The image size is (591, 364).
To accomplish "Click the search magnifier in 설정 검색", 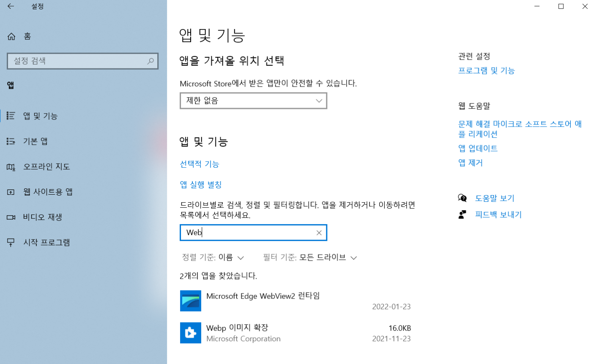I will [x=150, y=61].
